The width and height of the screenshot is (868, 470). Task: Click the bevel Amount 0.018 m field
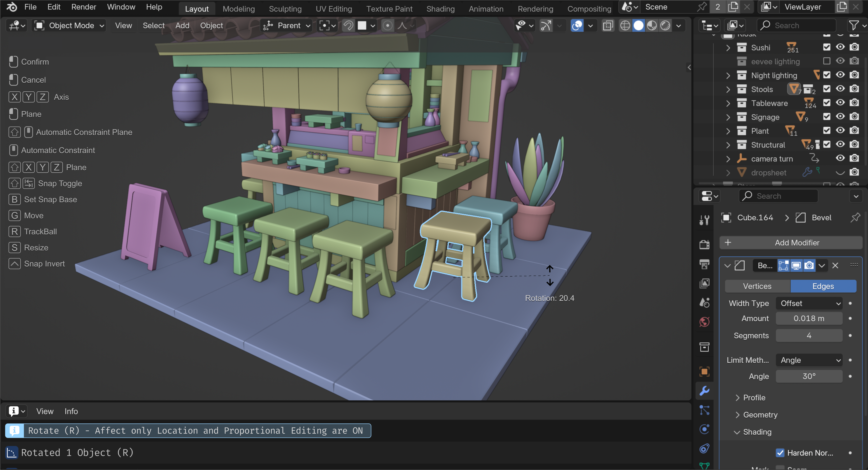pyautogui.click(x=809, y=319)
